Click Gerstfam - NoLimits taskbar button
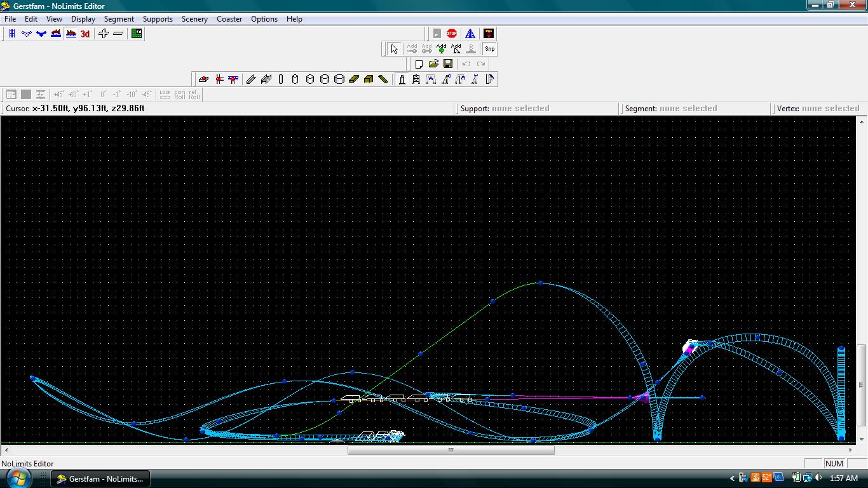 (x=101, y=479)
